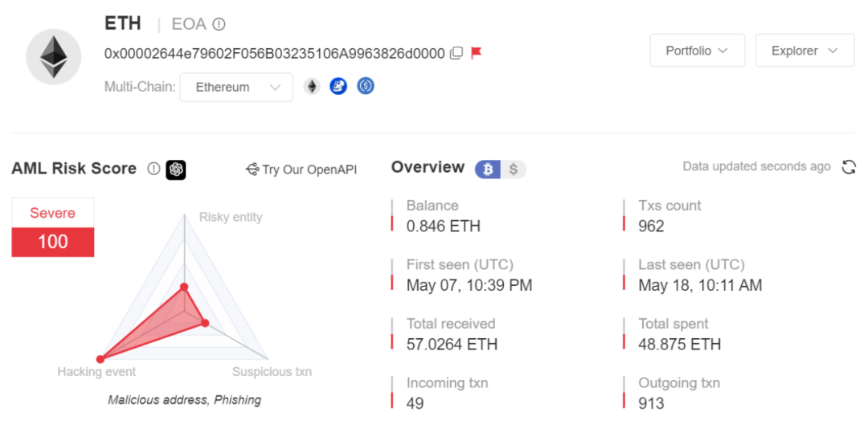Copy the wallet address
This screenshot has width=868, height=433.
pyautogui.click(x=457, y=54)
